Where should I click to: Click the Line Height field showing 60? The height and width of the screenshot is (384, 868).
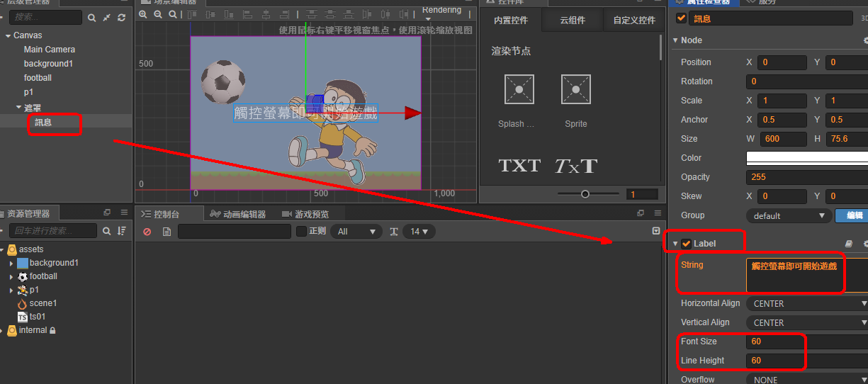click(x=807, y=361)
